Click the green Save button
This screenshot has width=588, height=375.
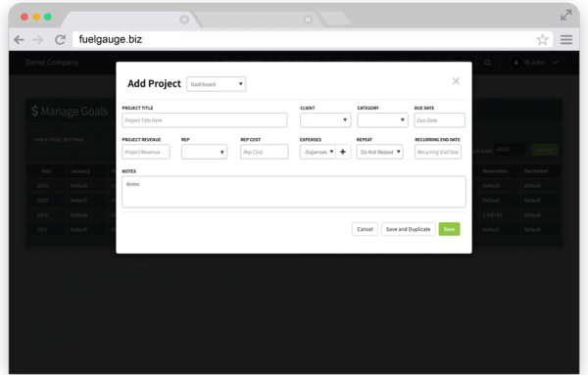(x=449, y=229)
